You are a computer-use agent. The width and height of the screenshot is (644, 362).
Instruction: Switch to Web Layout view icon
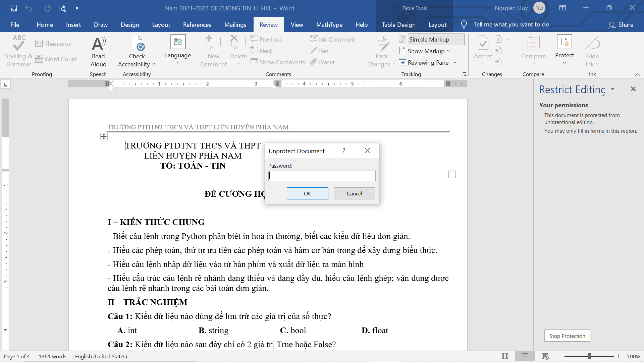pos(545,356)
